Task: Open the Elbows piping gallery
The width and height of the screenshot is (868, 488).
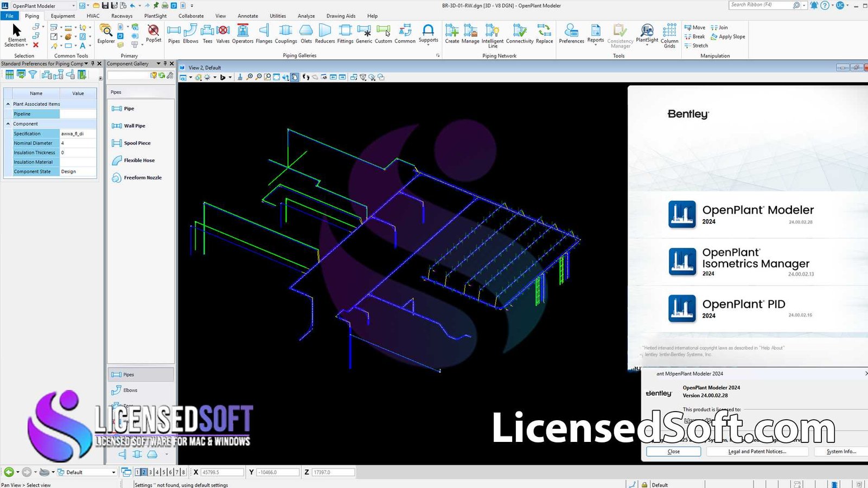Action: pos(190,34)
